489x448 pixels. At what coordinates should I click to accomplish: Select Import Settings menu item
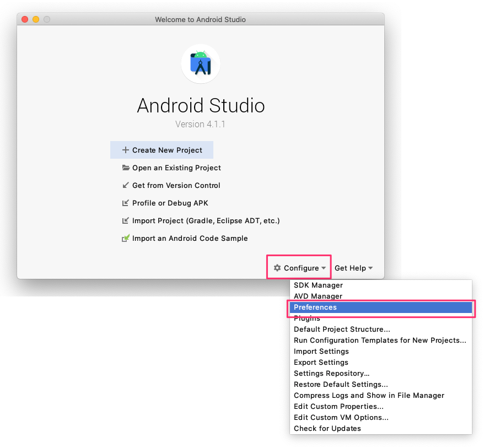(381, 352)
